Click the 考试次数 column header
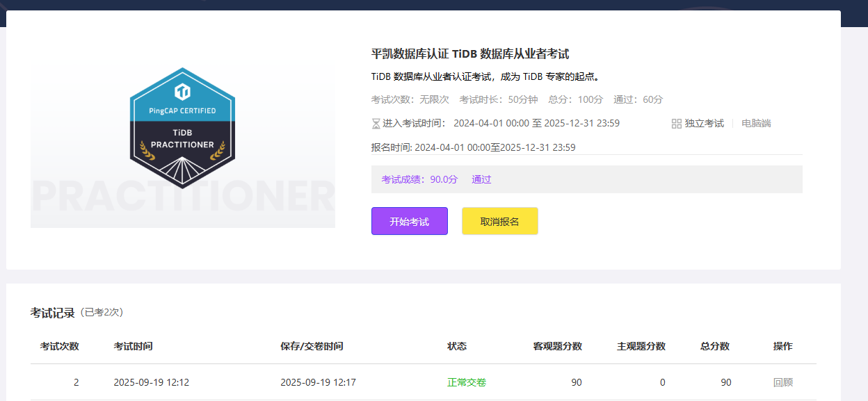The height and width of the screenshot is (401, 868). tap(59, 346)
